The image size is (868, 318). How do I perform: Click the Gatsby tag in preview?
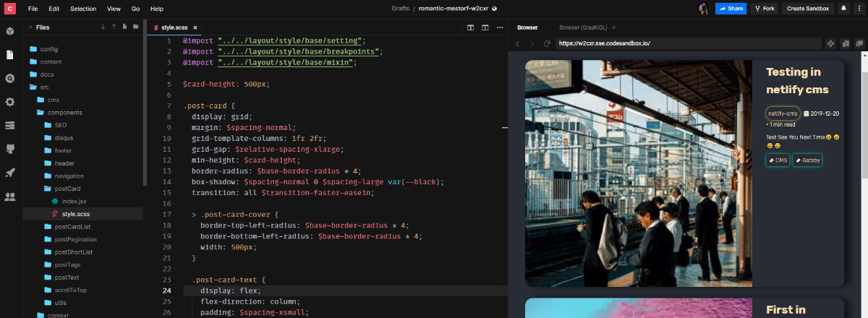808,160
